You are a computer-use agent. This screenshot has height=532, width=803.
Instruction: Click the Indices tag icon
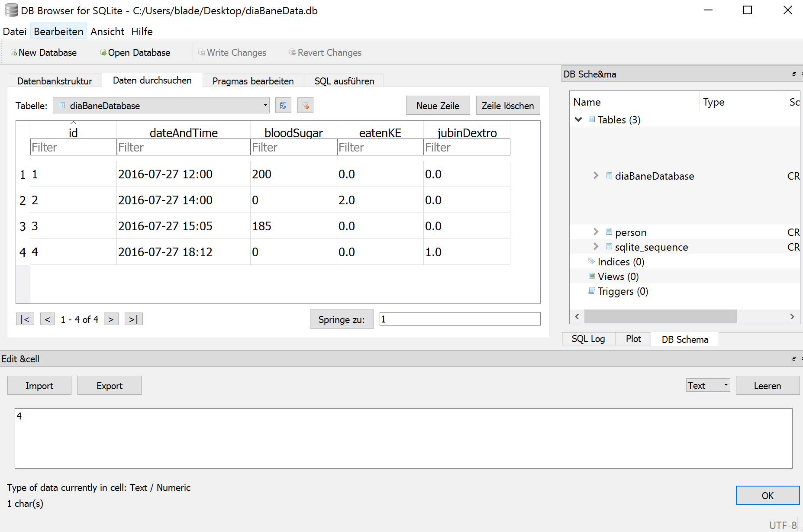[591, 261]
